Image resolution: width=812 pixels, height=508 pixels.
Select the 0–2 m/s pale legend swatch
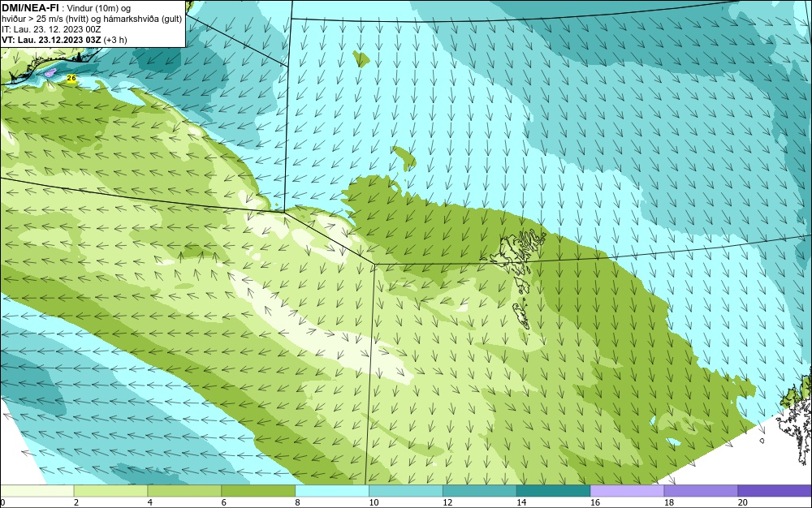point(37,490)
